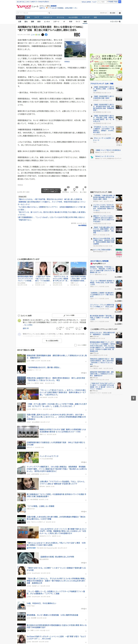This screenshot has width=138, height=644.
Task: Open 【漫画】キャリア変えたら promo link
Action: pos(108,150)
